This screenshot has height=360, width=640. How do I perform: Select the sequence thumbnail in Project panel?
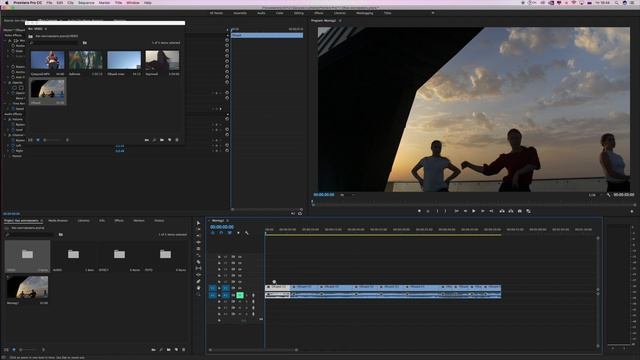(28, 287)
